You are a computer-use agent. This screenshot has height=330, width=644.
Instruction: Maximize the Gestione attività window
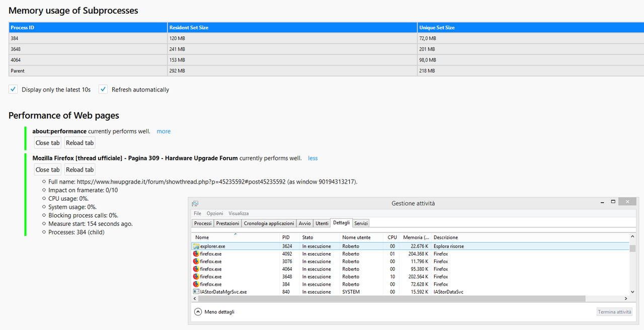(x=613, y=202)
